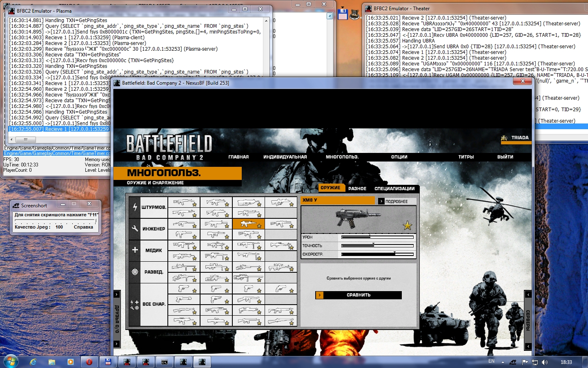Open the СПЕЦИАЛИЗАЦИИ tab
Screen dimensions: 588x368
[x=394, y=188]
